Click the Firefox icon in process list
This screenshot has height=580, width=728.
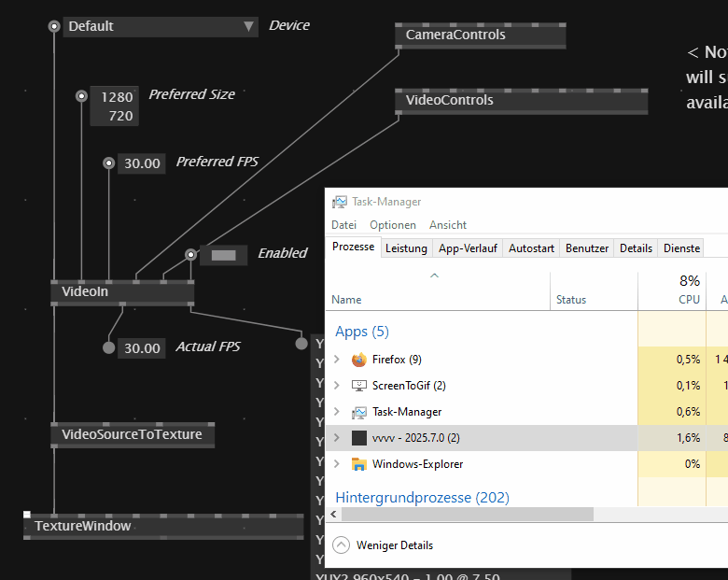(x=359, y=360)
